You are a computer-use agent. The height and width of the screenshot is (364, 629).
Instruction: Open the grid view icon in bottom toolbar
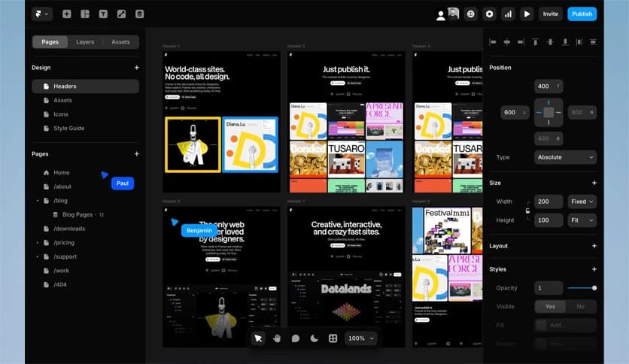333,338
